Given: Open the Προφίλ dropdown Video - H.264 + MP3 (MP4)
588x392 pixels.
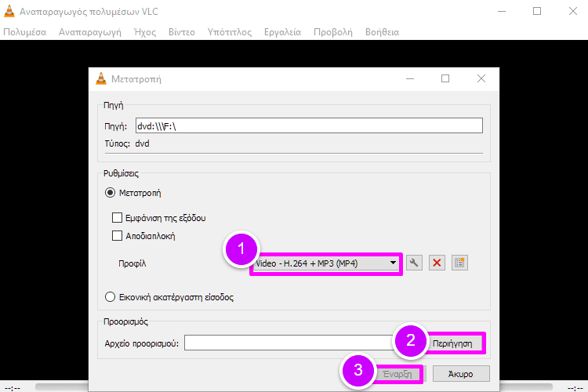Looking at the screenshot, I should pyautogui.click(x=326, y=263).
